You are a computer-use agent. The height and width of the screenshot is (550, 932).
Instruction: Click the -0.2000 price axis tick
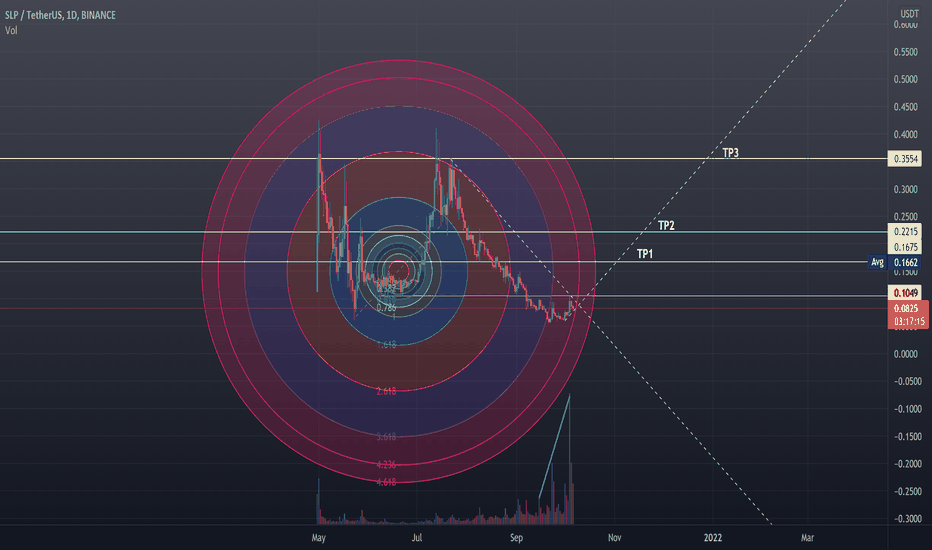click(908, 464)
